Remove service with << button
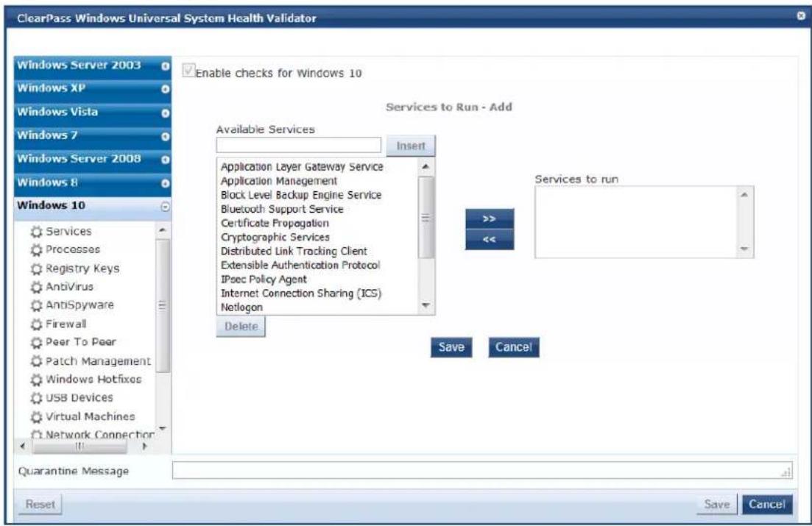 pyautogui.click(x=490, y=240)
